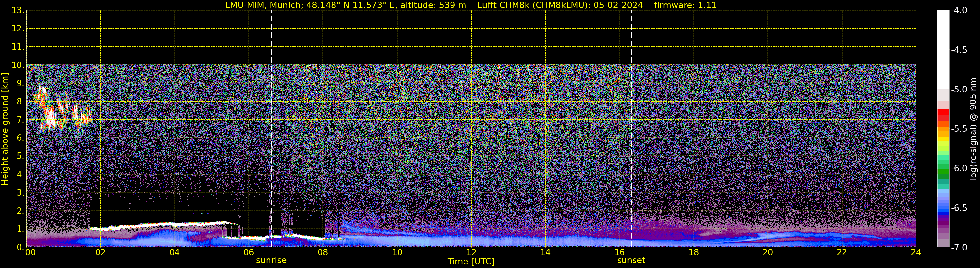Click the 'sunset' label below the axis
This screenshot has height=268, width=980.
coord(631,260)
